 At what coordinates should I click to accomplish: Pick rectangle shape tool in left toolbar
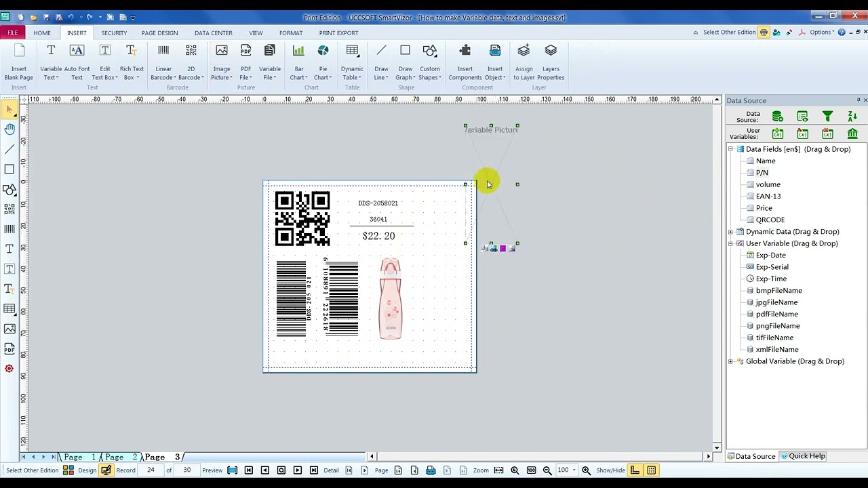[x=9, y=169]
